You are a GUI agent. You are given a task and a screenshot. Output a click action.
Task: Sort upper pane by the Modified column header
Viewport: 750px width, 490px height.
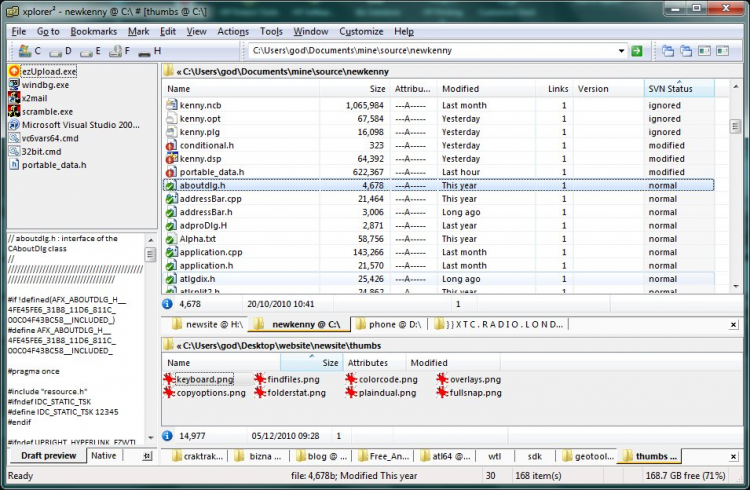click(486, 89)
